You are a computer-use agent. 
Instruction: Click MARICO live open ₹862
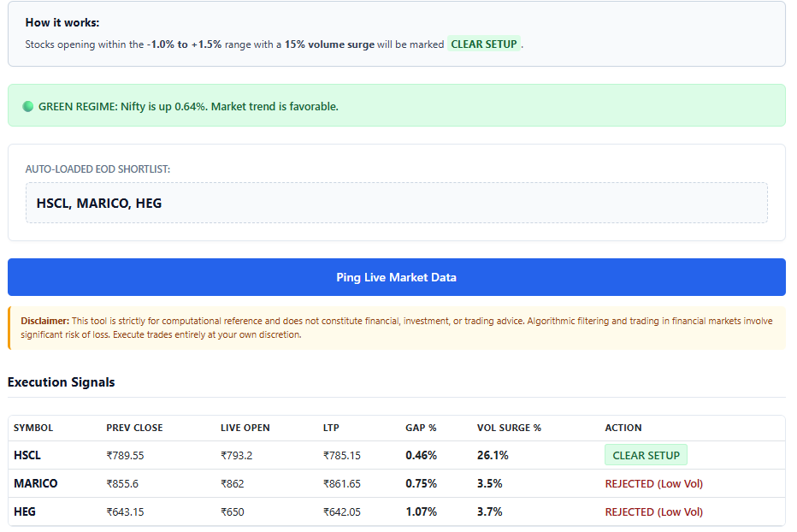[233, 484]
